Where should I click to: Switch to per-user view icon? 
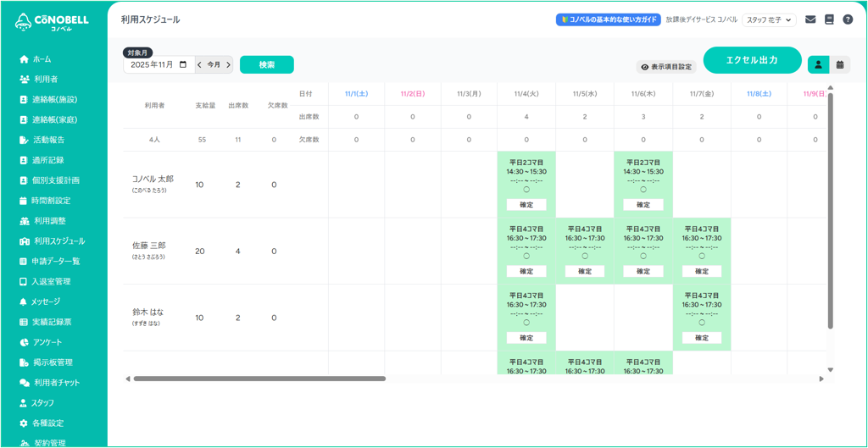tap(818, 64)
